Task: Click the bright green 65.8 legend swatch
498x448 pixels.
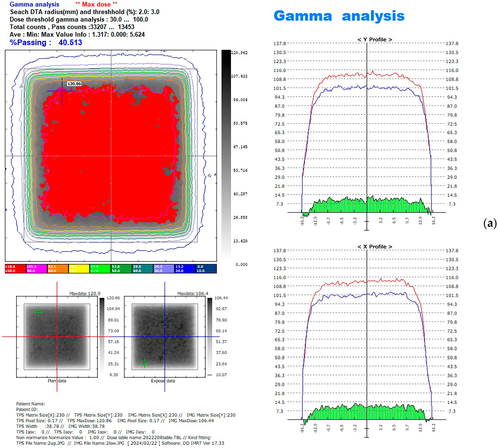Action: (100, 269)
